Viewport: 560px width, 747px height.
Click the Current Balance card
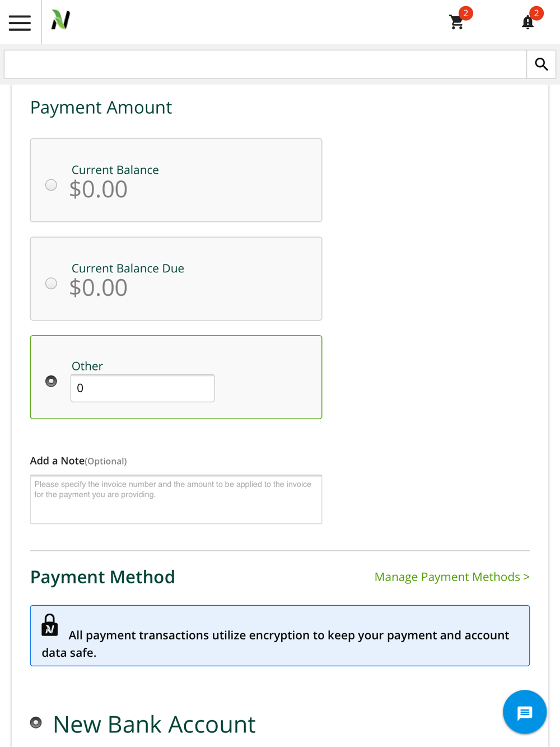point(176,180)
